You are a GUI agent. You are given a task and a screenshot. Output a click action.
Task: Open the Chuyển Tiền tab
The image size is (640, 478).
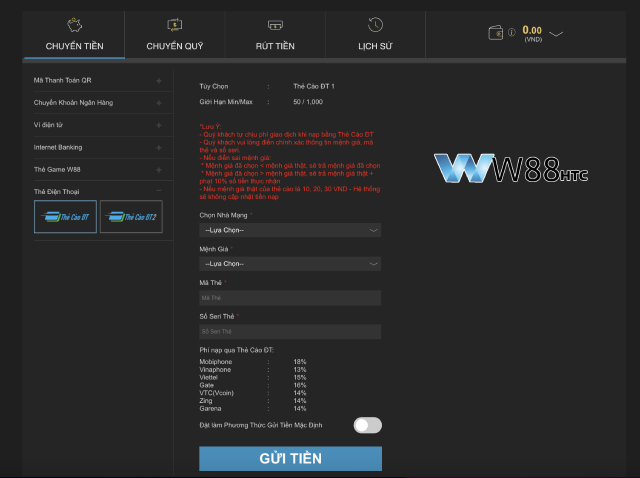[x=74, y=35]
